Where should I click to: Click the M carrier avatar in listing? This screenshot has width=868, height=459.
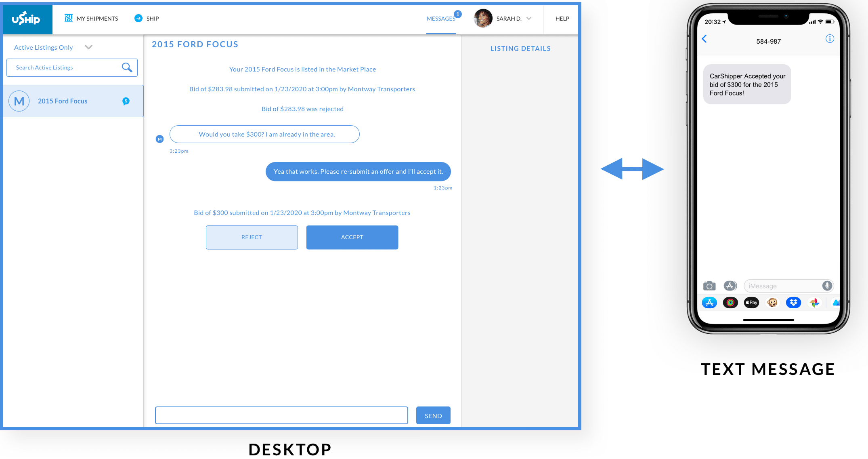pyautogui.click(x=19, y=101)
